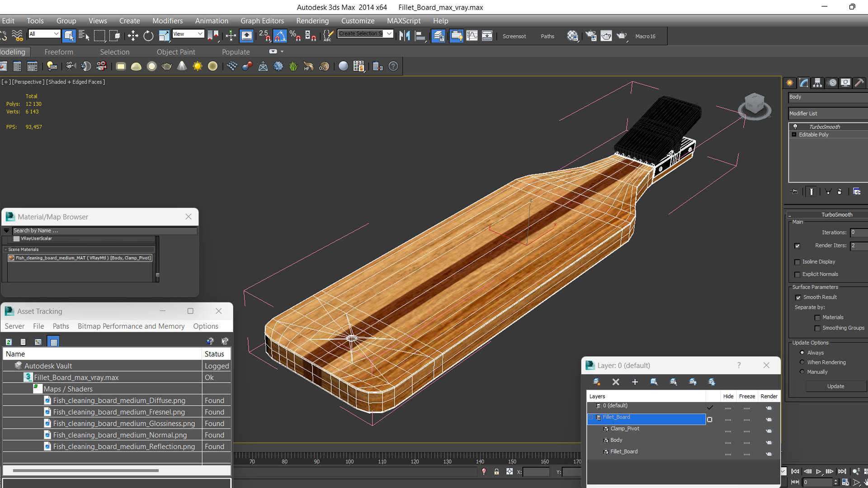This screenshot has width=868, height=488.
Task: Click Play Animation in the time controls
Action: [818, 471]
